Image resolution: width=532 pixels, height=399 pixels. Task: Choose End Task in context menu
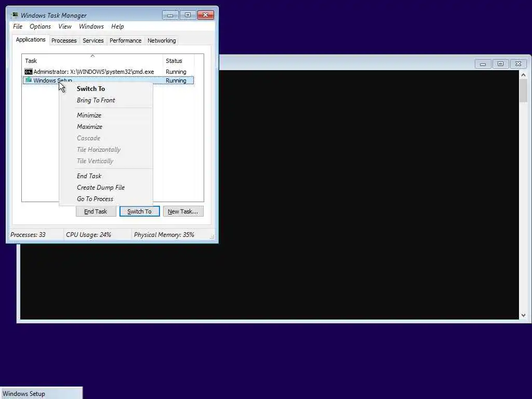(106, 176)
